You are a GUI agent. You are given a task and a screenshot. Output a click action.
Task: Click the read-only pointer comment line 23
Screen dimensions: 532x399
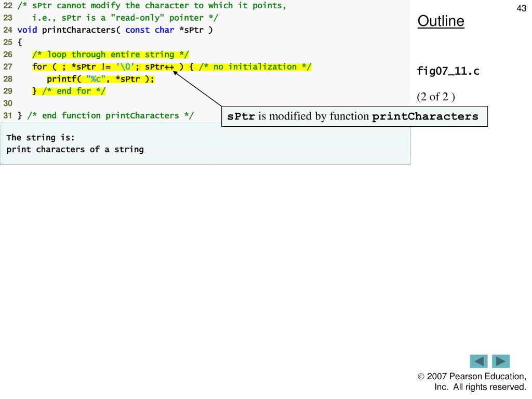[125, 18]
